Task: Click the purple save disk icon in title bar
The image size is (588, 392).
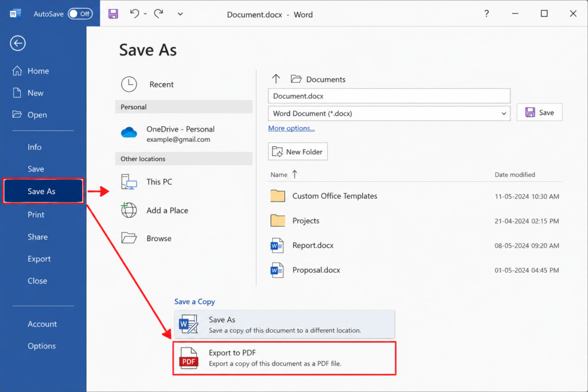Action: pos(113,14)
